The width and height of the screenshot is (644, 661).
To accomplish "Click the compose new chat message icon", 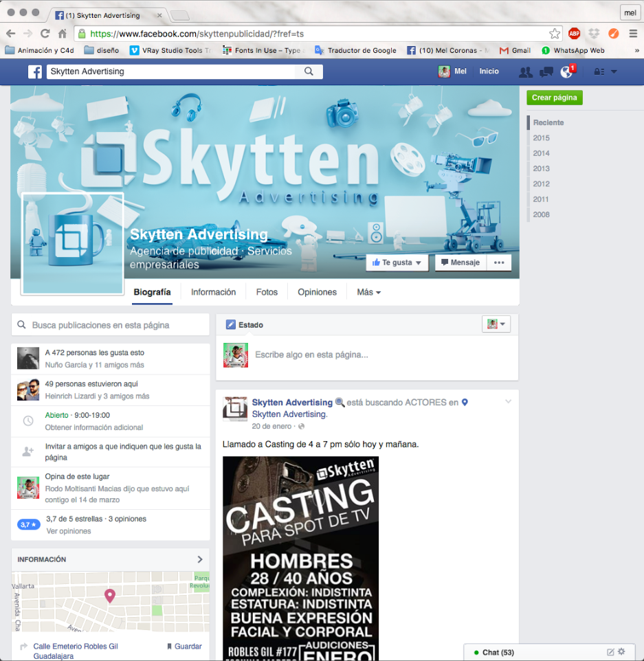I will tap(610, 652).
